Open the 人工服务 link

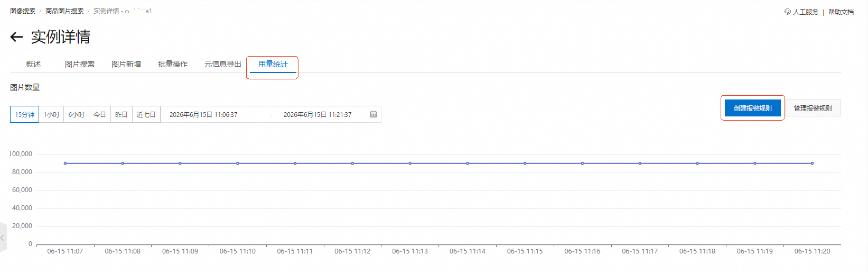(806, 12)
